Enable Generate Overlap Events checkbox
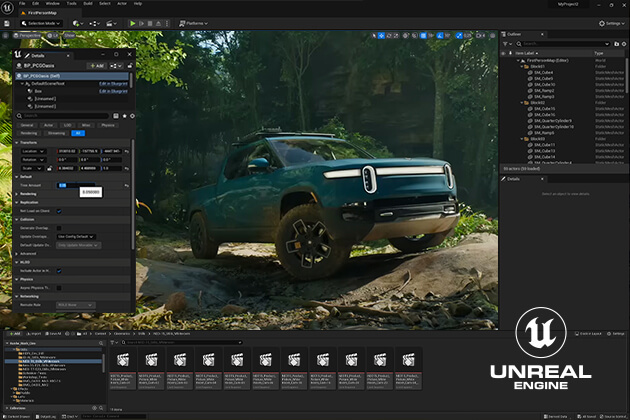 tap(59, 228)
